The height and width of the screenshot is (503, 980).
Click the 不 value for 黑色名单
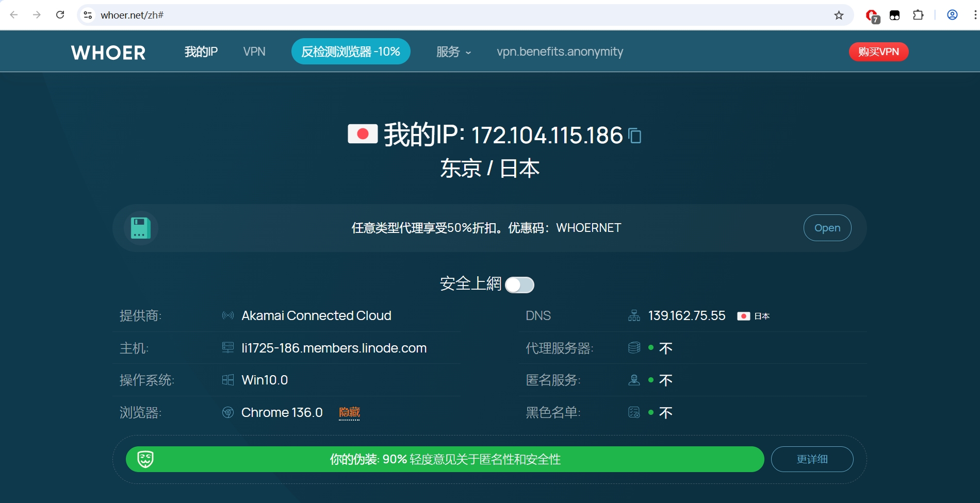(666, 413)
